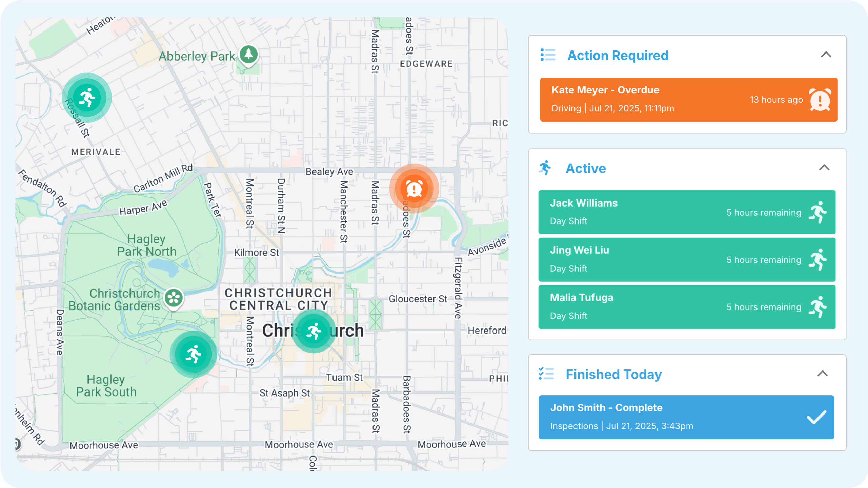Click running icon on Jack Williams card
The image size is (868, 488).
point(818,212)
